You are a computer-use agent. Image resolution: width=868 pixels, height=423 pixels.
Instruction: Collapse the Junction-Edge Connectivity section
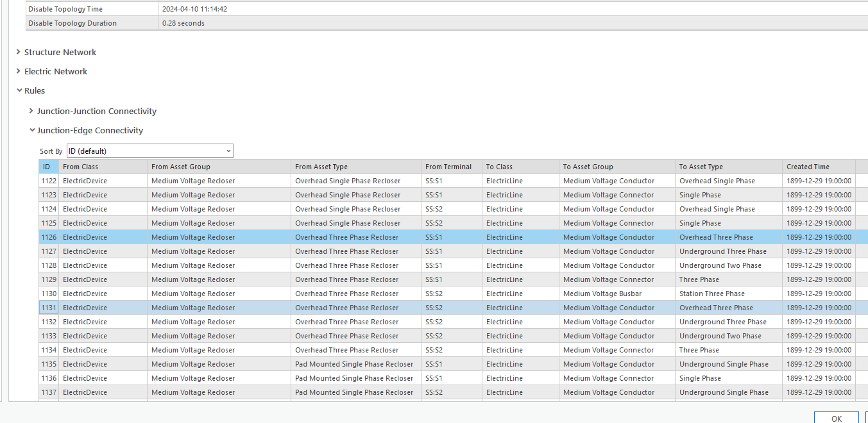click(x=32, y=130)
